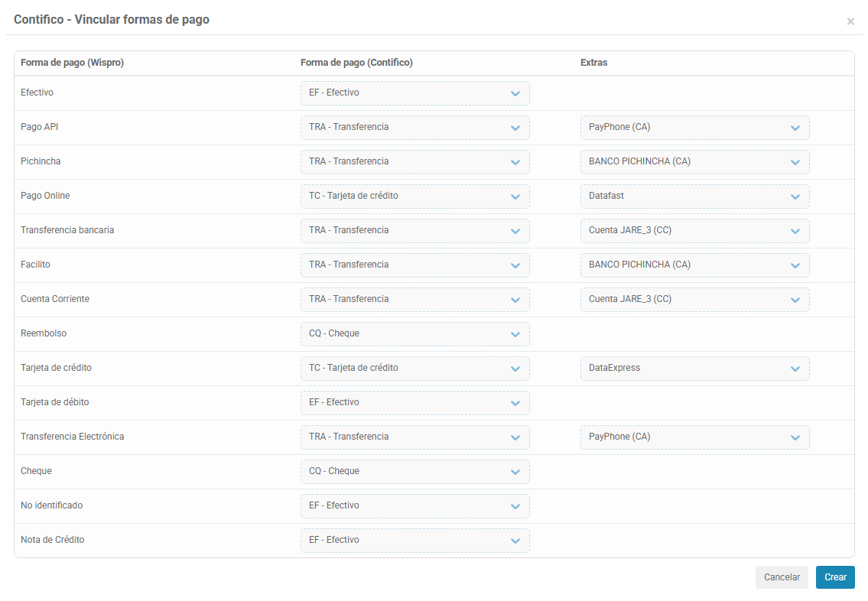Open Contifico dropdown for No identificado row
Image resolution: width=868 pixels, height=601 pixels.
[415, 506]
